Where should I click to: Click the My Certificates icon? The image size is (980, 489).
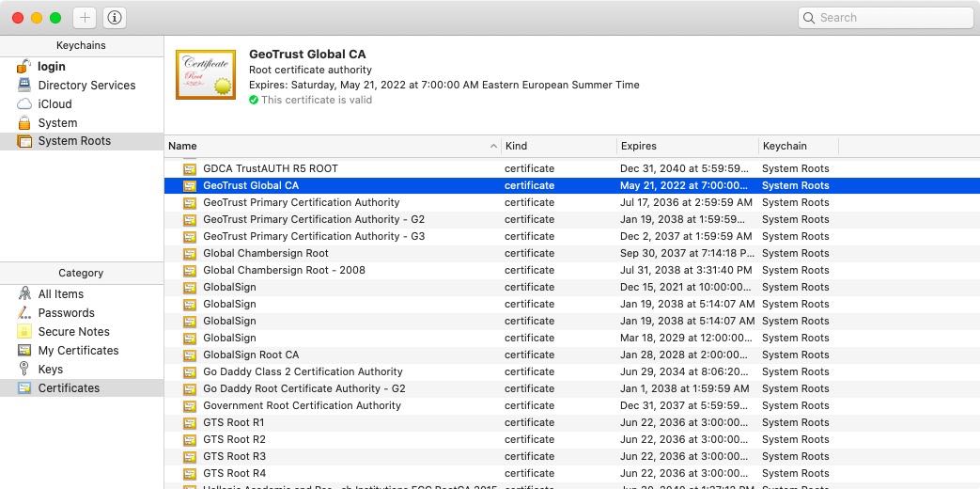[x=24, y=350]
